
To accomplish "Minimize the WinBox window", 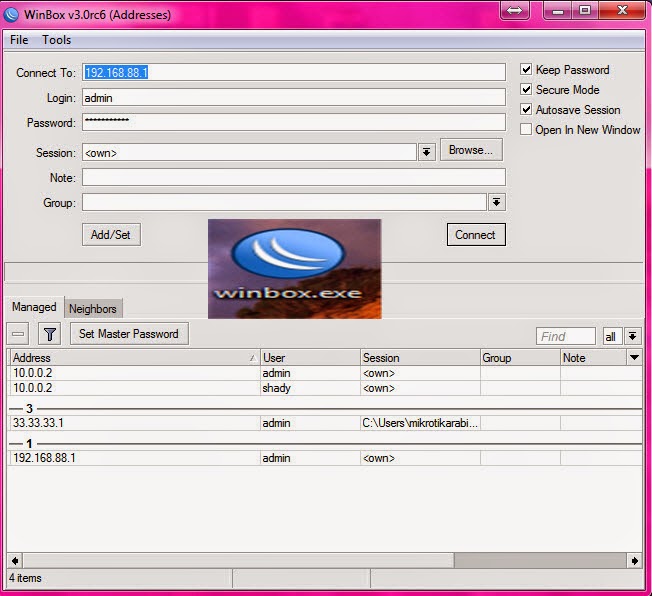I will pos(558,10).
